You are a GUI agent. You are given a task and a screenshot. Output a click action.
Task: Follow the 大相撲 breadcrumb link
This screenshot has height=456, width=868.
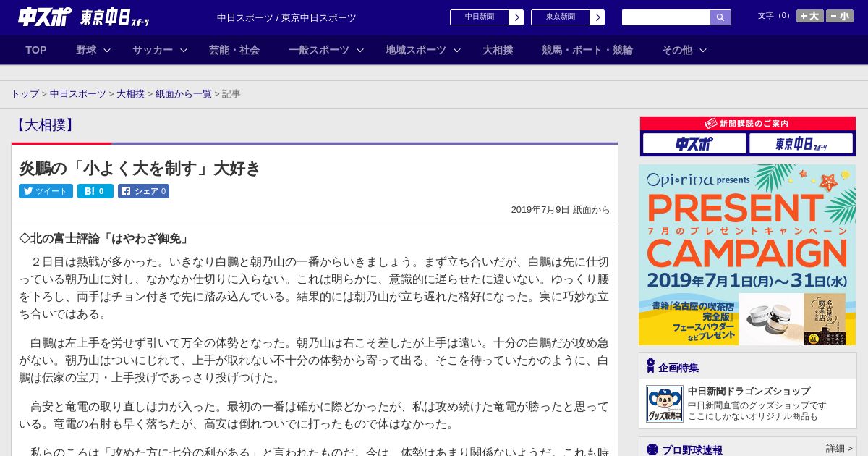click(131, 94)
